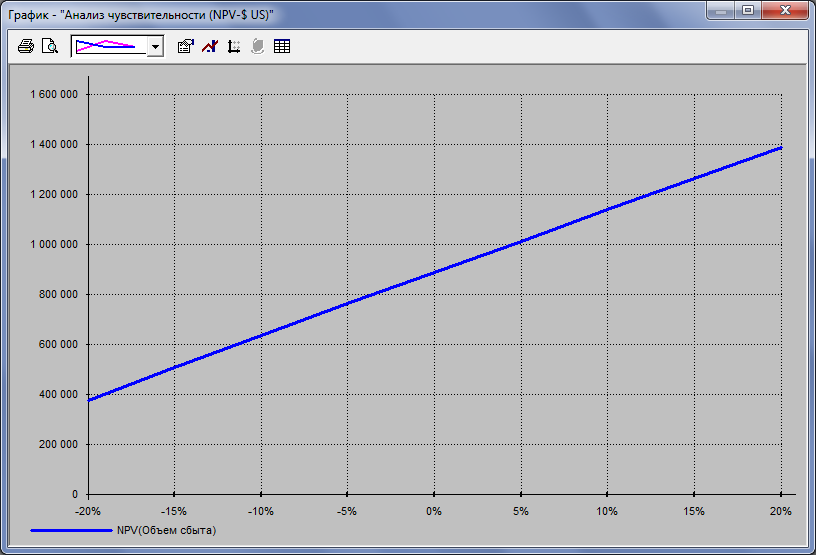This screenshot has width=816, height=555.
Task: Click the line chart type preview
Action: tap(109, 46)
